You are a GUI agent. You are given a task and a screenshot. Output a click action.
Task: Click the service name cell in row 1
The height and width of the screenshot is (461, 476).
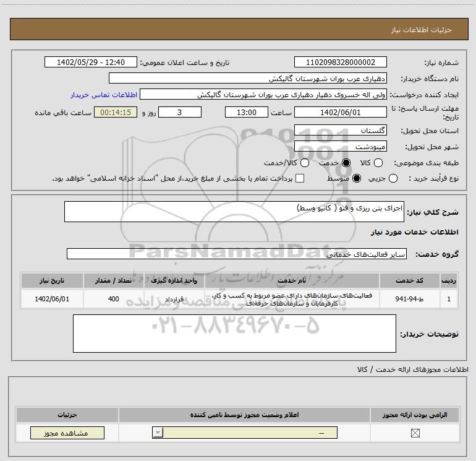292,299
